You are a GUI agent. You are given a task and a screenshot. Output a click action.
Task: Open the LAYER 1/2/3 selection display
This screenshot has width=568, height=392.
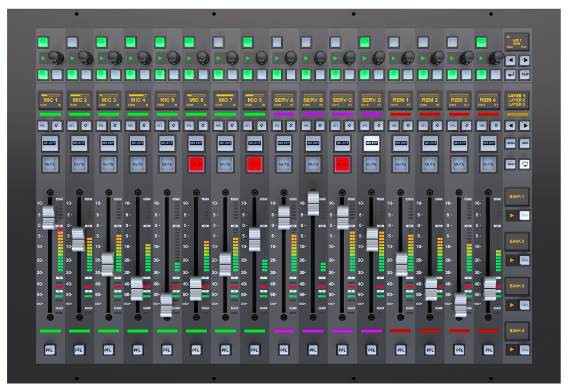[x=517, y=101]
